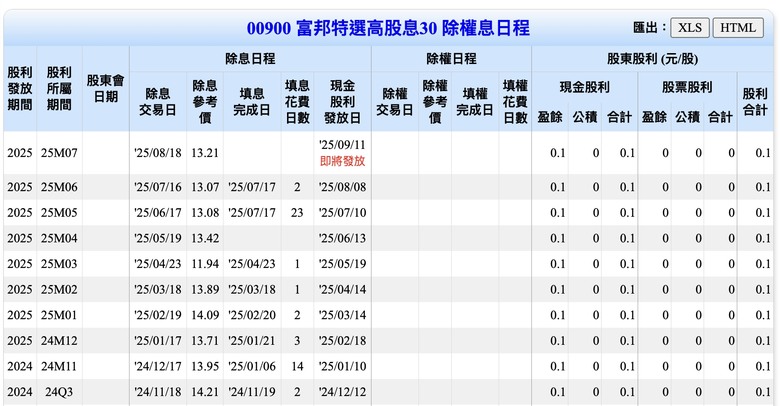Image resolution: width=780 pixels, height=406 pixels.
Task: Click payout date '25/07/10
Action: [x=342, y=212]
